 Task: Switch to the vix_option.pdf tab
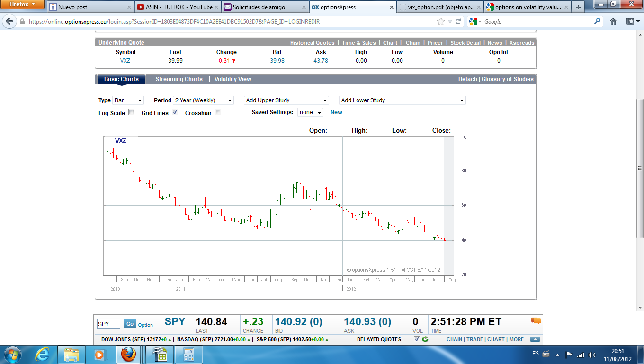[439, 7]
